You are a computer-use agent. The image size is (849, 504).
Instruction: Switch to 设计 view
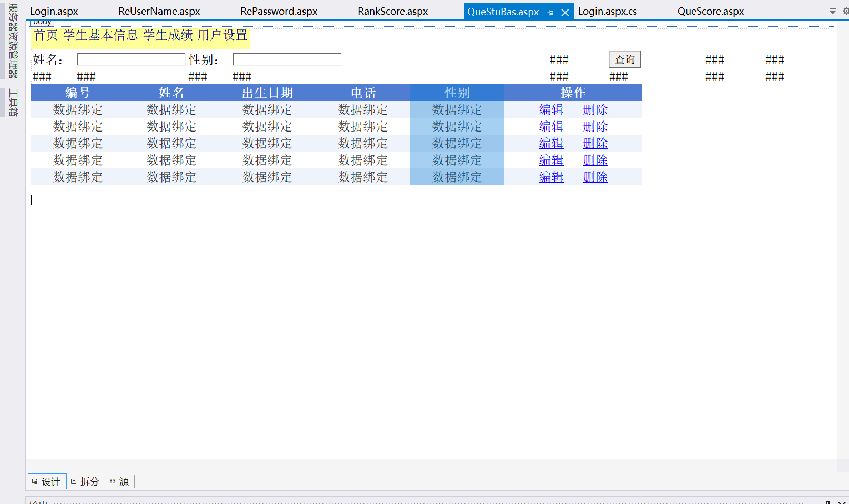tap(47, 481)
